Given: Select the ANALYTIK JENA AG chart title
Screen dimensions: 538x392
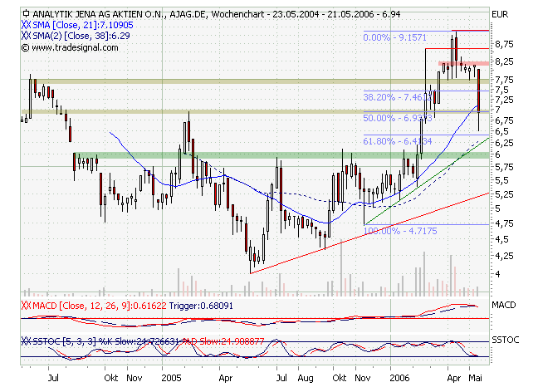Looking at the screenshot, I should pyautogui.click(x=116, y=14).
